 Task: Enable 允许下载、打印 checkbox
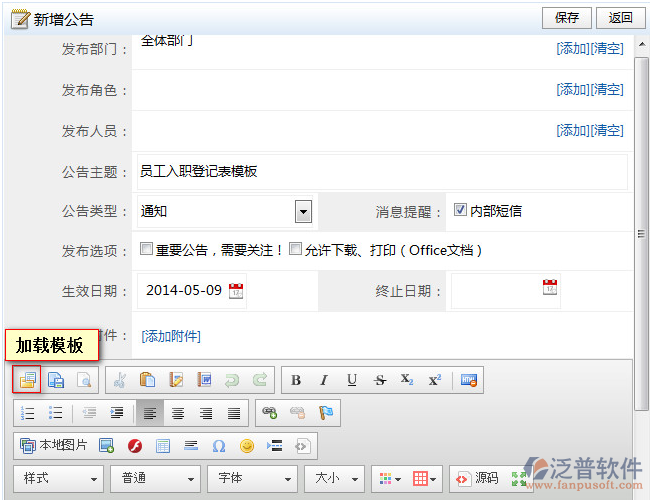295,250
